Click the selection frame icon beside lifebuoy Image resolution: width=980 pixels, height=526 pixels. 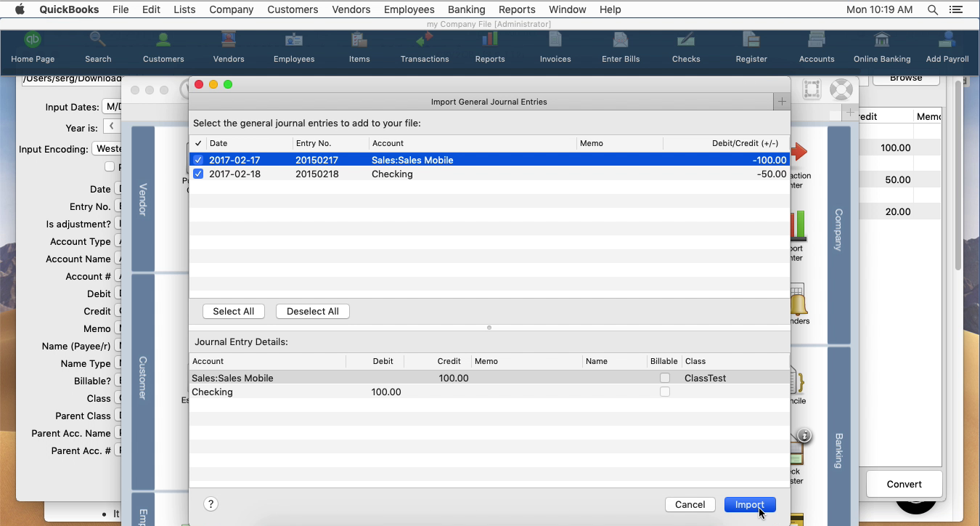point(812,89)
